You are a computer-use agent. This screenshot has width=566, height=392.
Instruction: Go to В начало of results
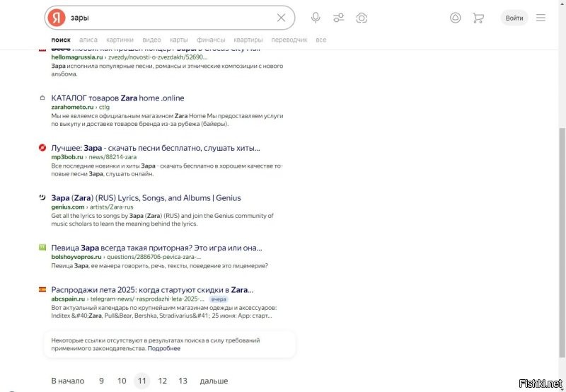(68, 381)
